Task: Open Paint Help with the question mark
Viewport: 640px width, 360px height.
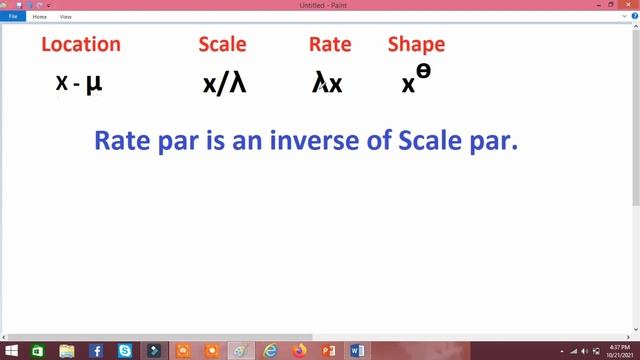Action: click(635, 16)
